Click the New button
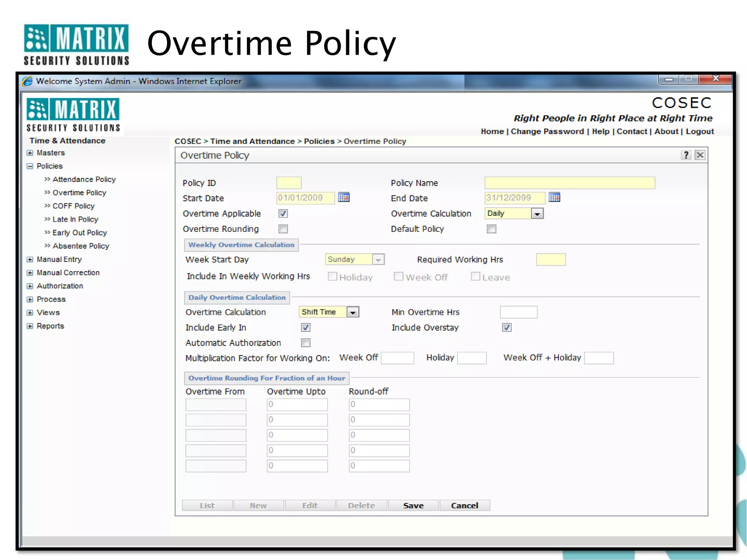Screen dimensions: 747x560 coord(259,505)
